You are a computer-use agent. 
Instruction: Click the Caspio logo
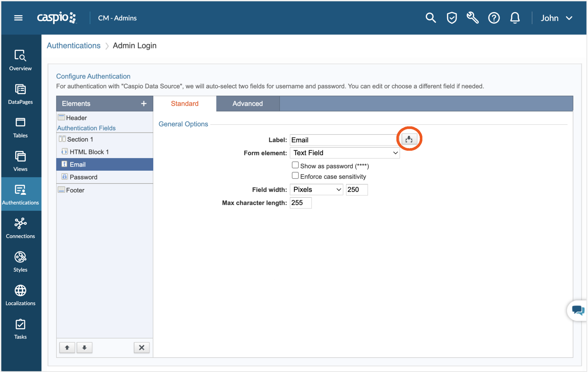point(57,18)
